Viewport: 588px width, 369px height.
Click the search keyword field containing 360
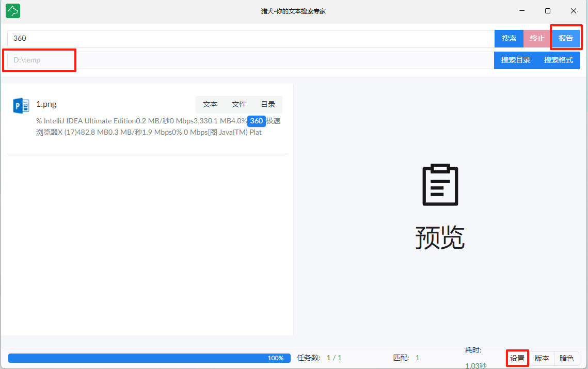click(250, 38)
